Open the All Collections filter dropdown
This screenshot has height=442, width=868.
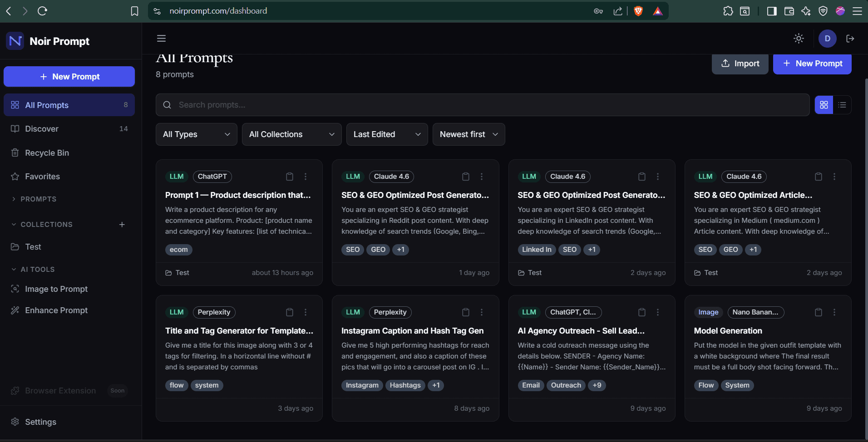pyautogui.click(x=292, y=134)
